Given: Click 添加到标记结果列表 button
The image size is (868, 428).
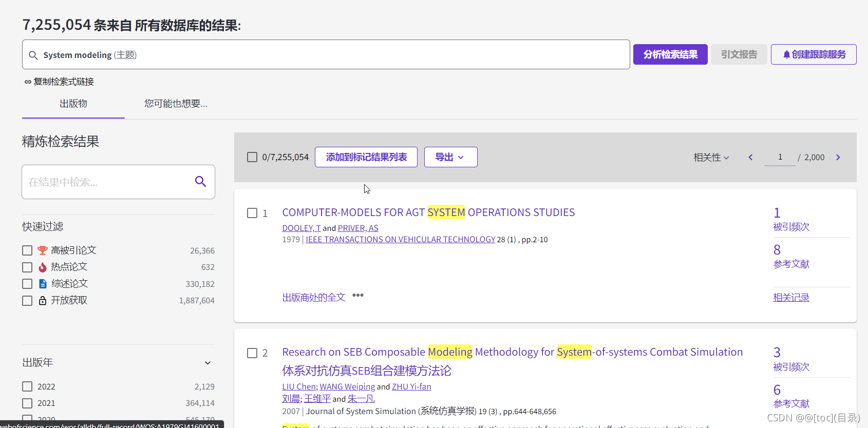Looking at the screenshot, I should point(366,157).
